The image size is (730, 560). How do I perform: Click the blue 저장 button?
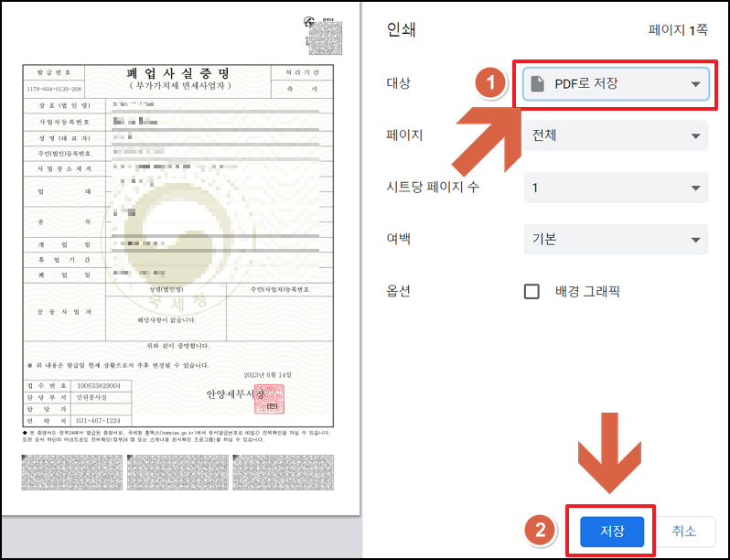(x=612, y=531)
